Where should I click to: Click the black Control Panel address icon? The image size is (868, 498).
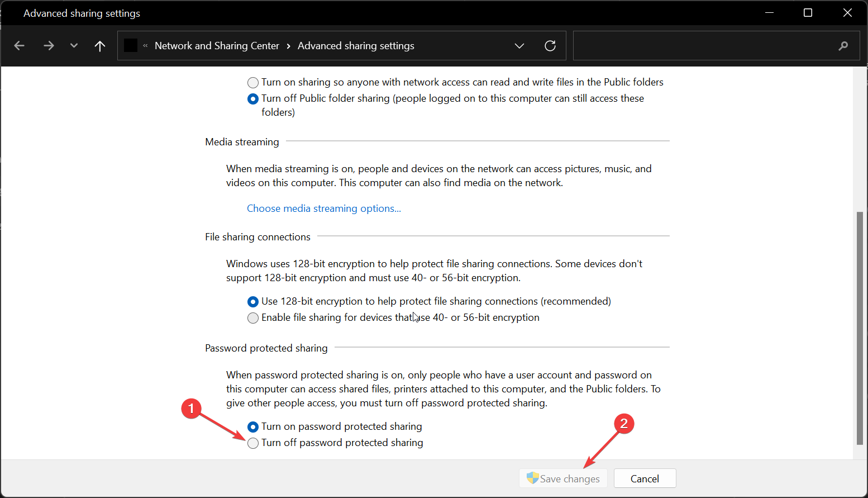131,45
